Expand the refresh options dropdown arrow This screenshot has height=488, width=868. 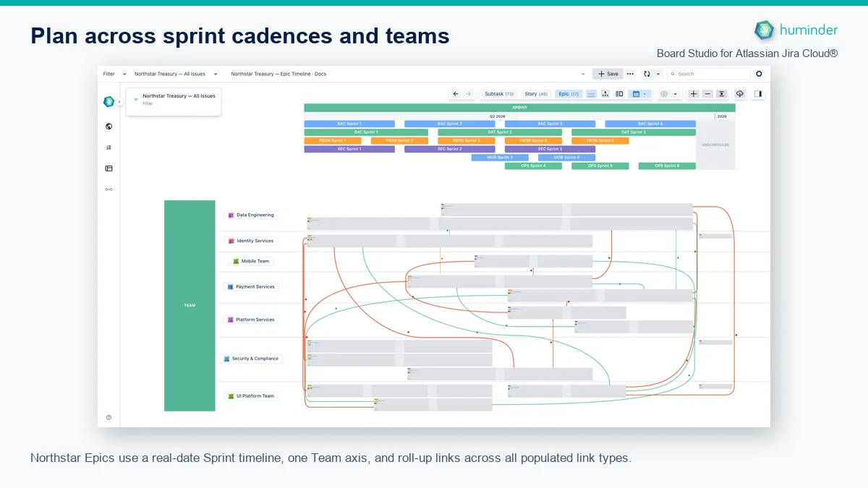coord(658,74)
